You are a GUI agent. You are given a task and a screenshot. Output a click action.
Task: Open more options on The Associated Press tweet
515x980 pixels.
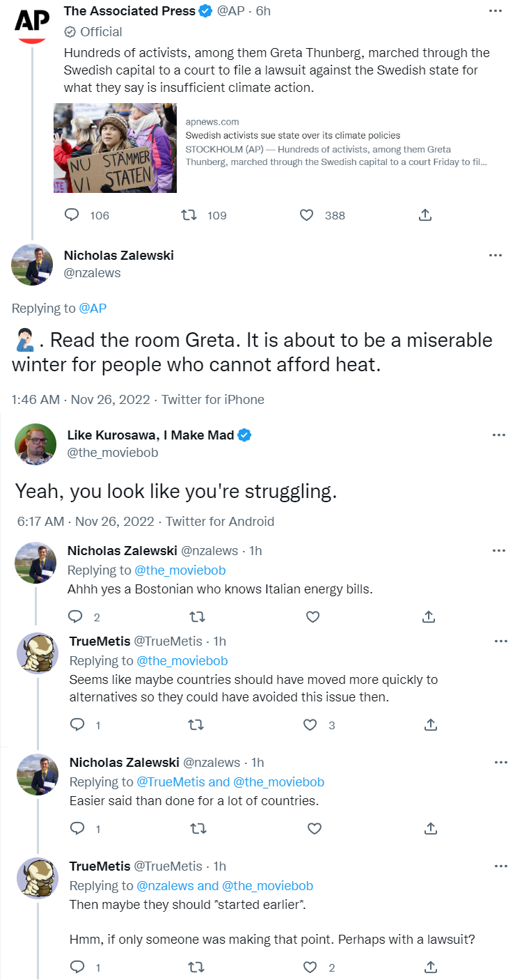pos(495,11)
